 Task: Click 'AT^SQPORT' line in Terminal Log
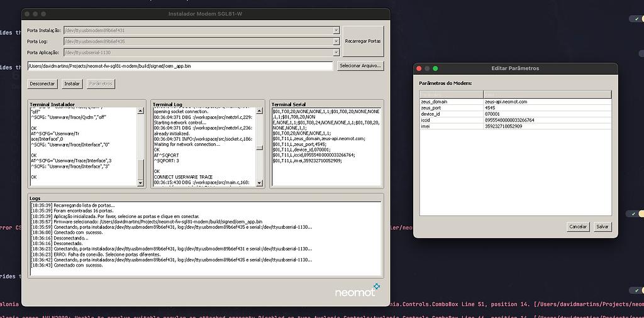point(166,155)
